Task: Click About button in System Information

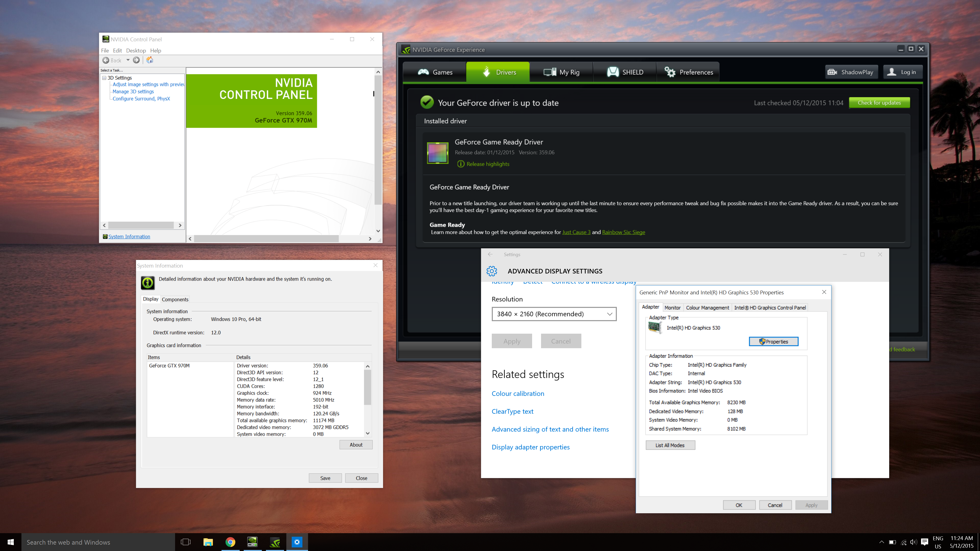Action: [x=356, y=445]
